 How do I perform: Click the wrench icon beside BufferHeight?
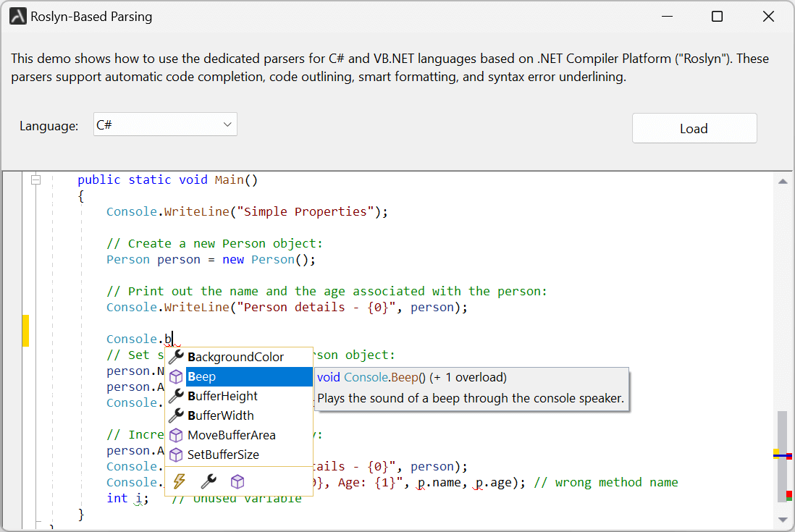176,396
